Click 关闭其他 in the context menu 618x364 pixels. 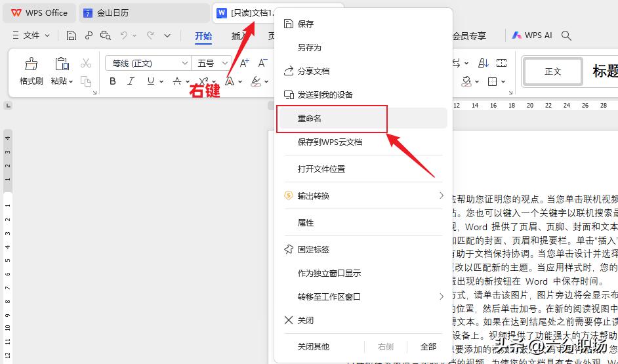click(x=314, y=347)
